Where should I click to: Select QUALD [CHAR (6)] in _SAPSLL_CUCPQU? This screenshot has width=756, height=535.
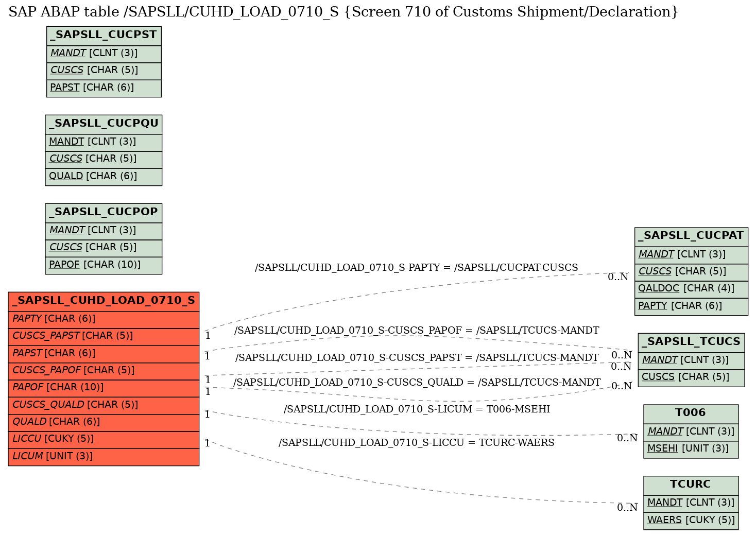(x=104, y=177)
